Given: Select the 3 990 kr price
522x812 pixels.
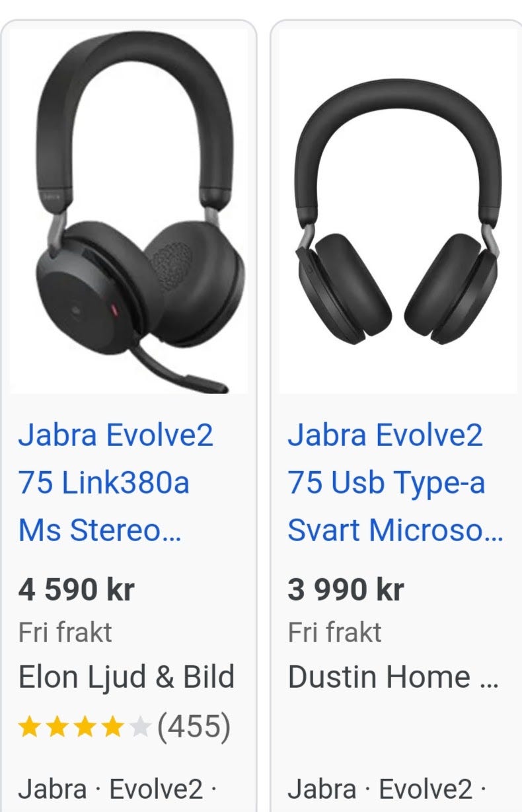Looking at the screenshot, I should click(346, 589).
